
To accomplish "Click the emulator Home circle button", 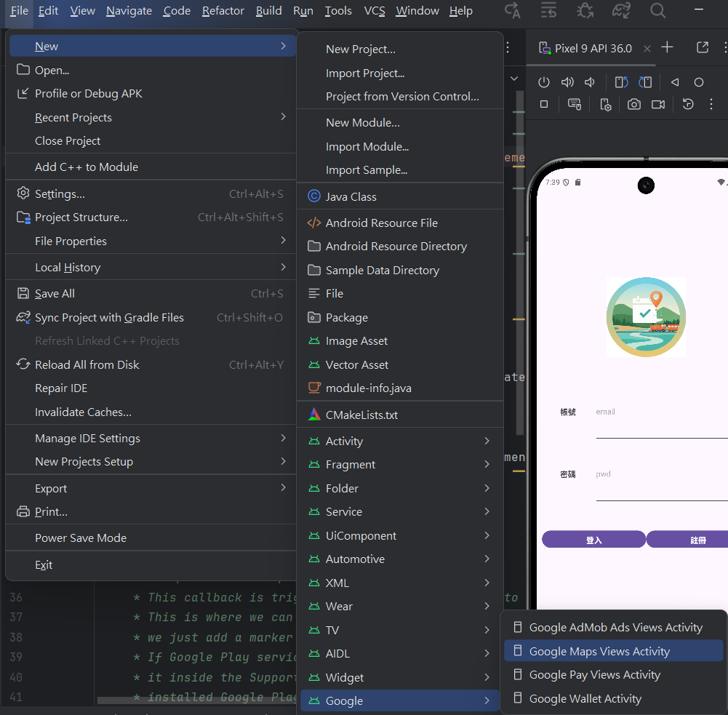I will tap(698, 83).
